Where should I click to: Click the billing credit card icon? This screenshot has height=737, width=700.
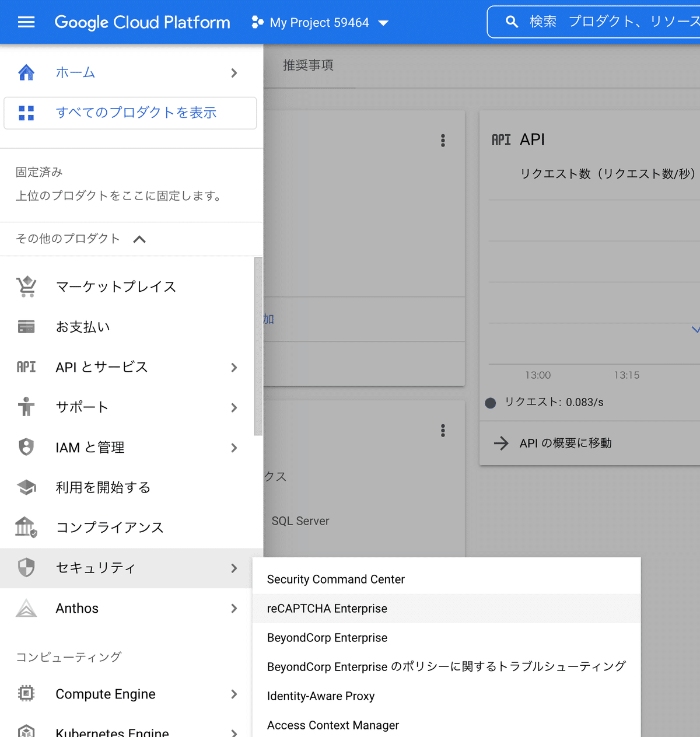click(26, 327)
